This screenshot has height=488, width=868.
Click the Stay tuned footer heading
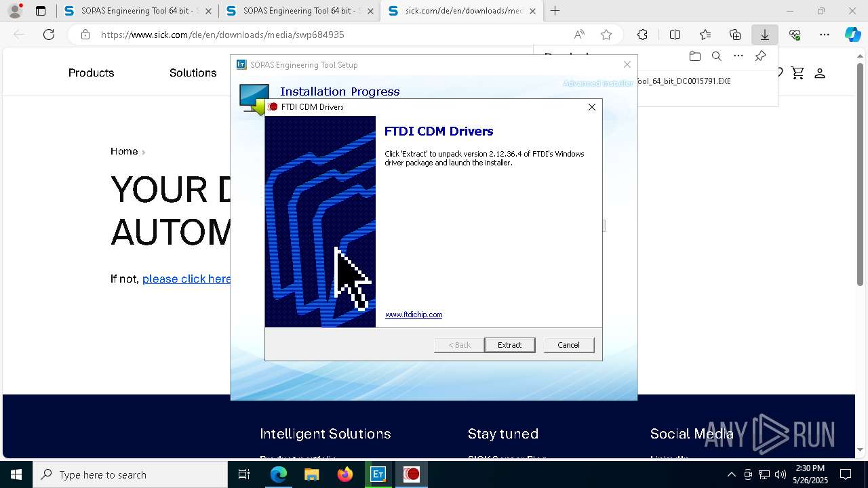(503, 434)
